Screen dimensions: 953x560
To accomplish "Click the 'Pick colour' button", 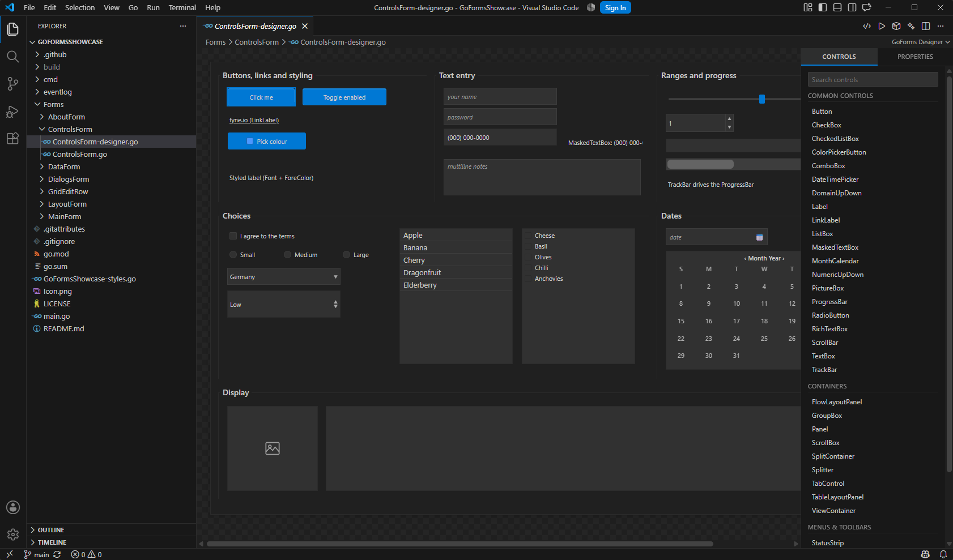I will [x=267, y=141].
